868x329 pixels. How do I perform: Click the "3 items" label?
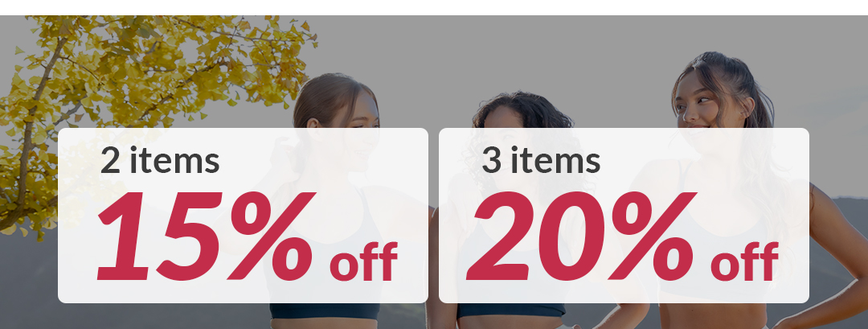pyautogui.click(x=541, y=160)
